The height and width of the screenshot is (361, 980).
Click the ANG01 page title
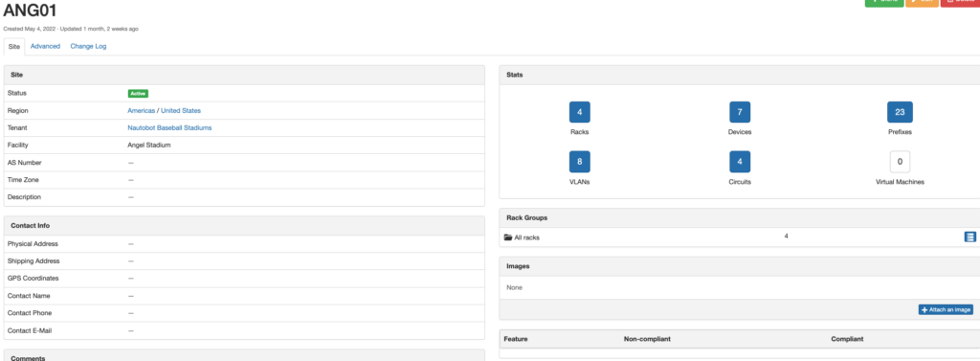(x=31, y=11)
